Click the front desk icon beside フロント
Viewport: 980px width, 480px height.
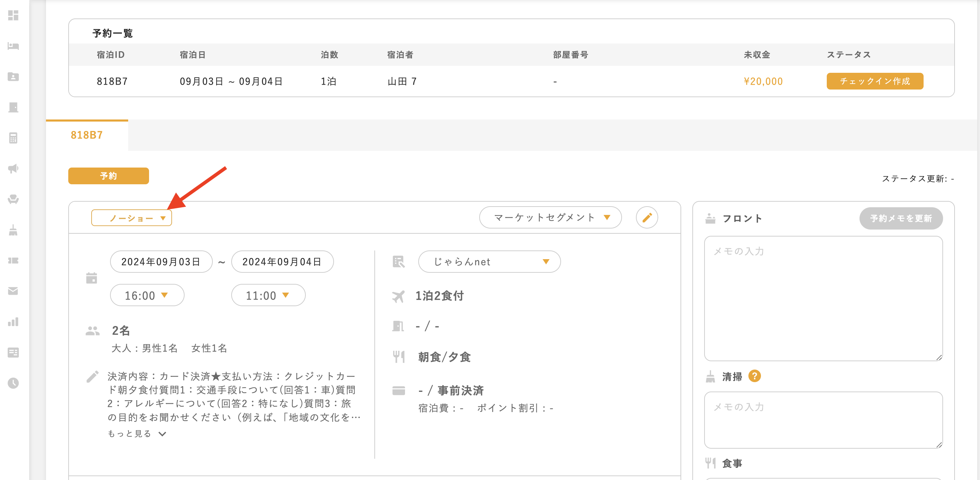click(x=710, y=218)
